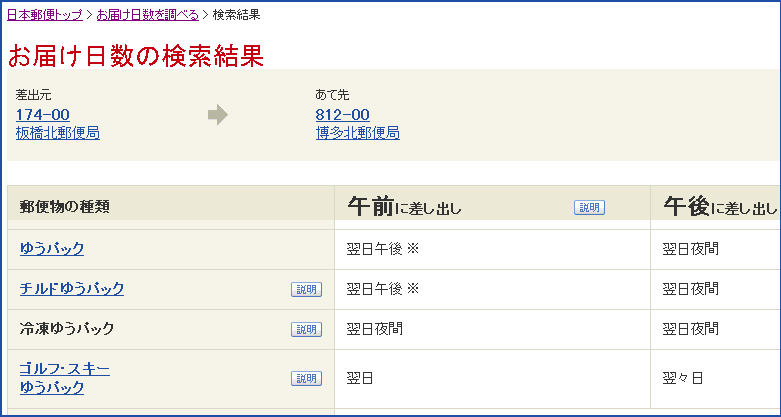This screenshot has height=417, width=781.
Task: Open the チルドゆうパック service link
Action: (72, 288)
